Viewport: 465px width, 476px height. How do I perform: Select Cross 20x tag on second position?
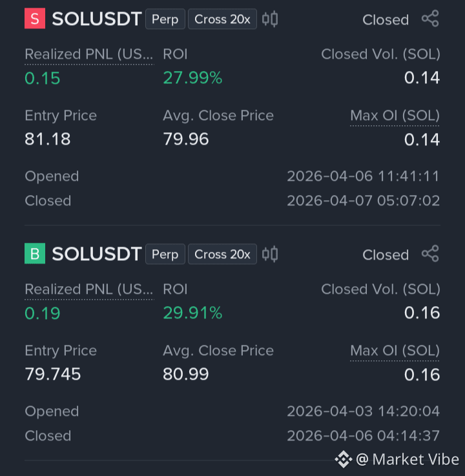(x=222, y=254)
